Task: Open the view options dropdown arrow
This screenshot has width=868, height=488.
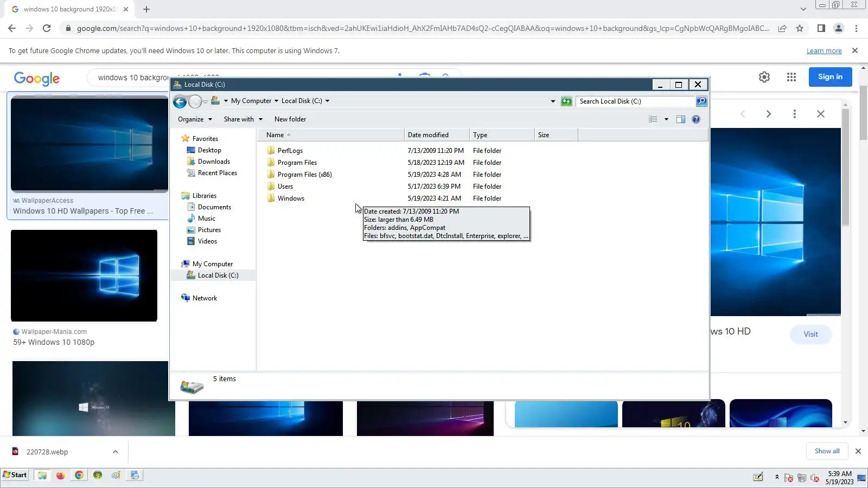Action: pyautogui.click(x=666, y=119)
